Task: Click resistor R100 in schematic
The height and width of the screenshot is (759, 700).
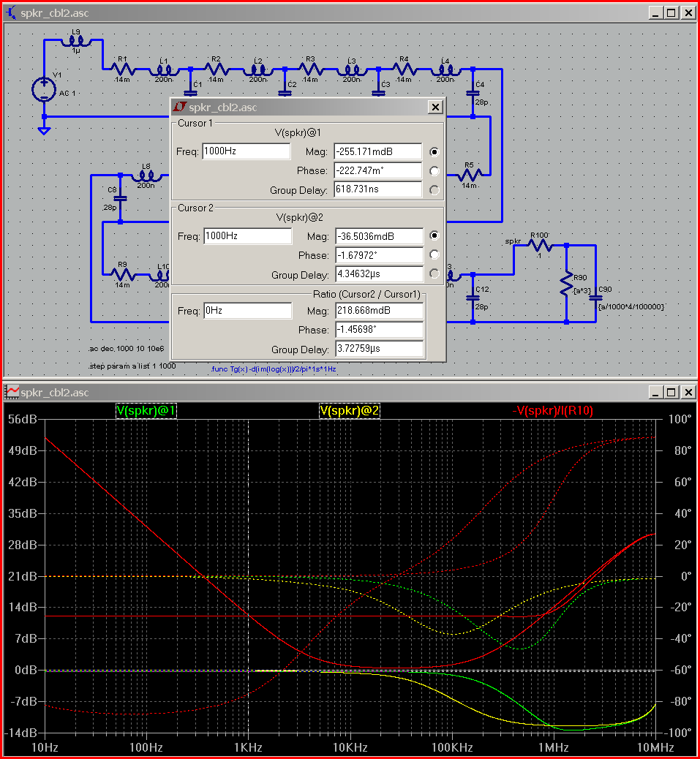Action: click(x=540, y=246)
